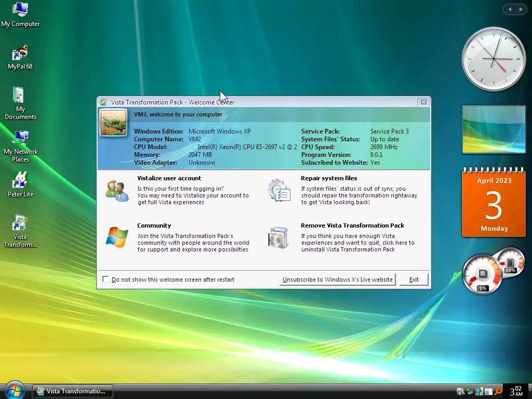Click the Start orb button
The image size is (532, 399).
pos(15,390)
